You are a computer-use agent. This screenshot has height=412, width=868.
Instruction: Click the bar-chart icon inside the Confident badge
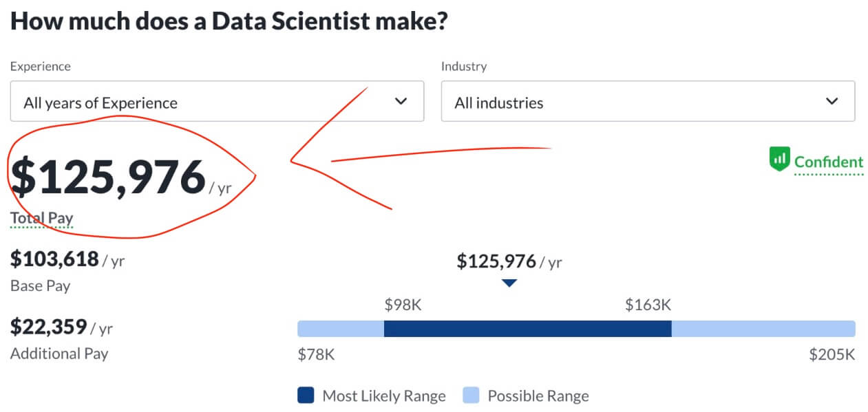pos(780,159)
